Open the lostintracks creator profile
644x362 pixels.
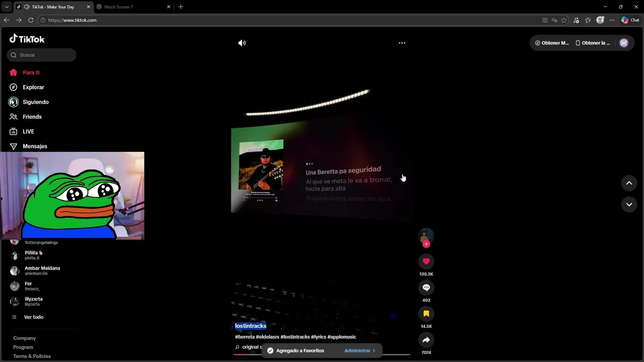[251, 326]
